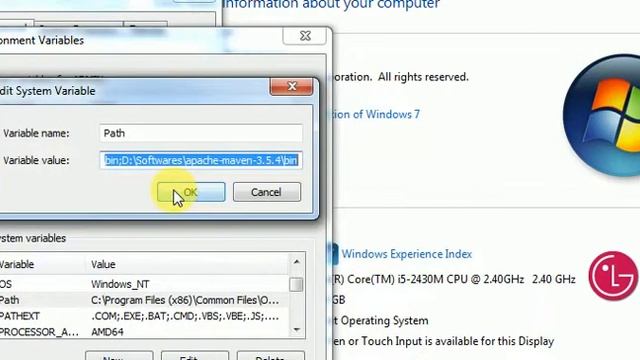
Task: Select the PROCESSOR_A... variable row
Action: point(144,331)
